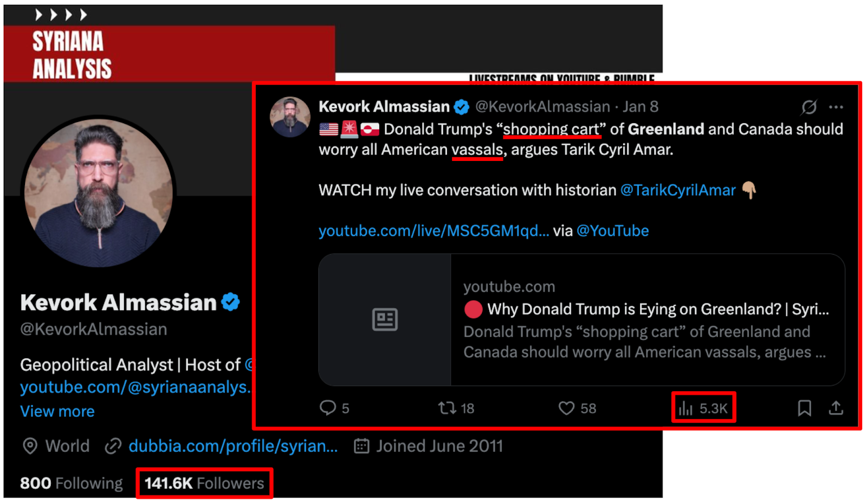View the 141.6K Followers list
Image resolution: width=867 pixels, height=504 pixels.
pyautogui.click(x=204, y=483)
